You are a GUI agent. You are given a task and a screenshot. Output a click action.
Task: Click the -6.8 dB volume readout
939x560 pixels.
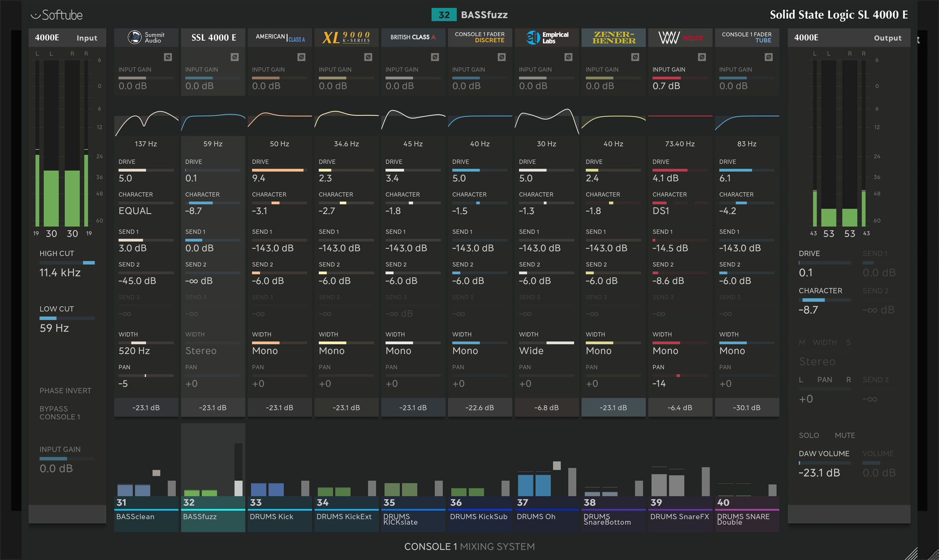(x=547, y=407)
